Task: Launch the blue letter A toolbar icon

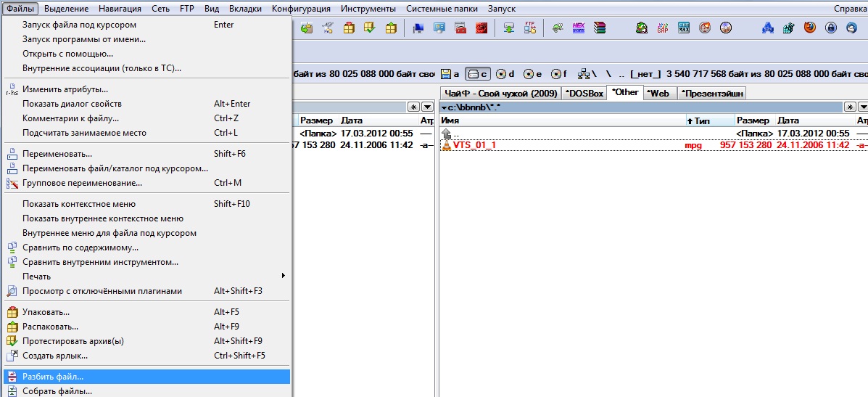Action: tap(767, 28)
